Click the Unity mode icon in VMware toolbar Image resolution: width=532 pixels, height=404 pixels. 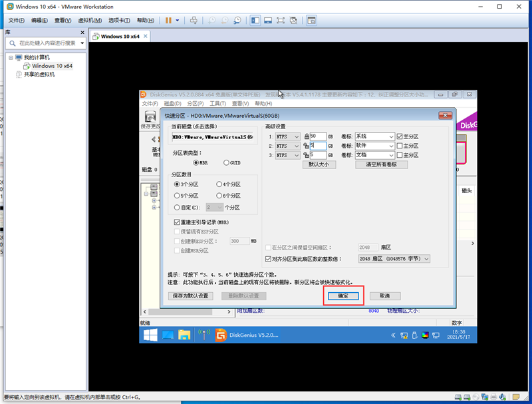click(293, 20)
